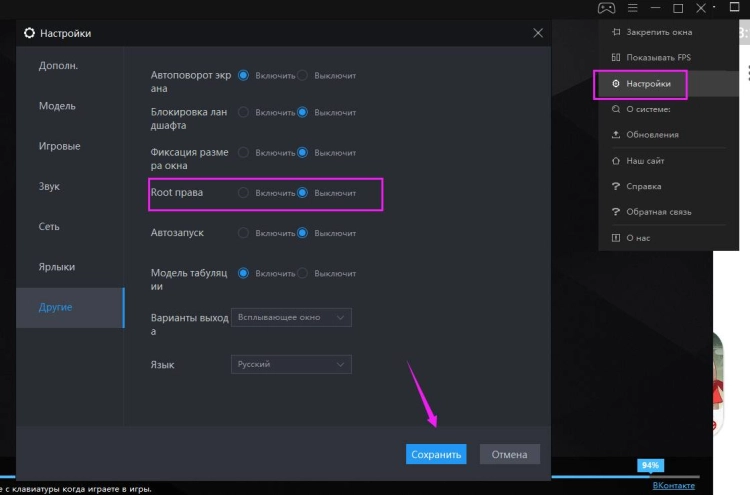The height and width of the screenshot is (495, 750).
Task: Open the Язык language dropdown
Action: (291, 364)
